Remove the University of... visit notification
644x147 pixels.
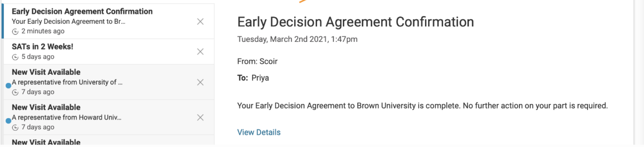point(200,82)
